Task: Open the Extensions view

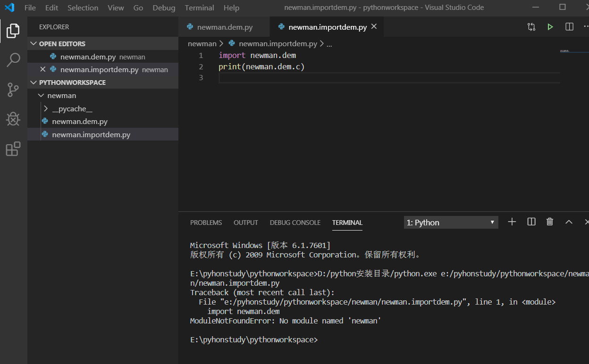Action: pyautogui.click(x=13, y=149)
